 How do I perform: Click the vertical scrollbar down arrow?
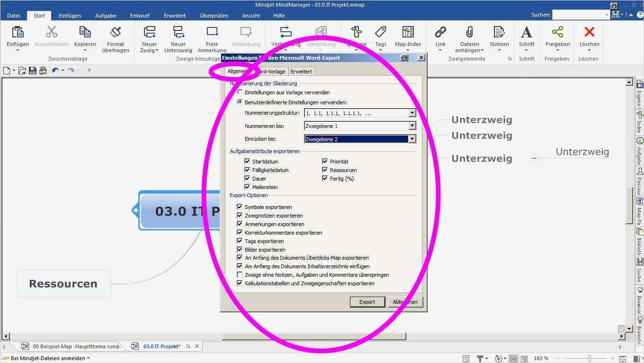point(629,328)
